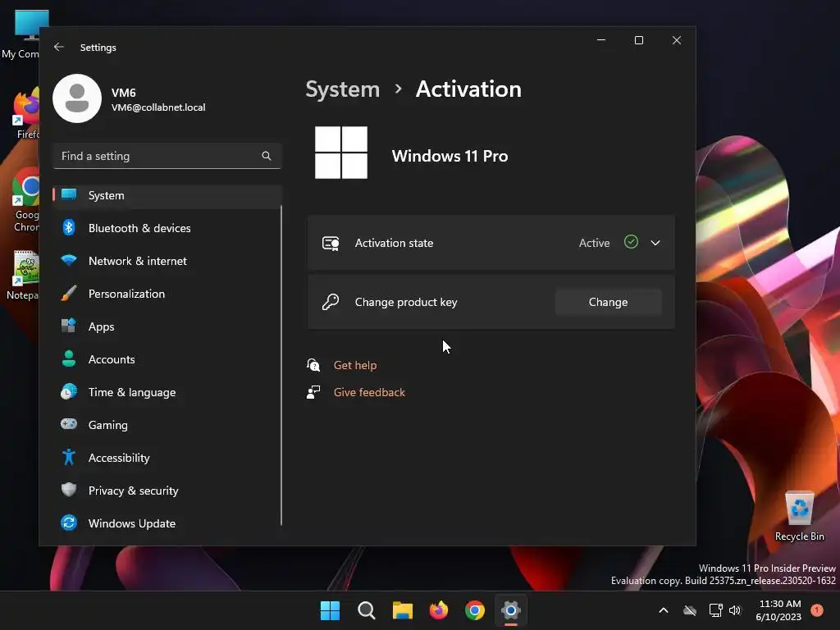Click the volume speaker icon in system tray
The image size is (840, 630).
pyautogui.click(x=735, y=610)
